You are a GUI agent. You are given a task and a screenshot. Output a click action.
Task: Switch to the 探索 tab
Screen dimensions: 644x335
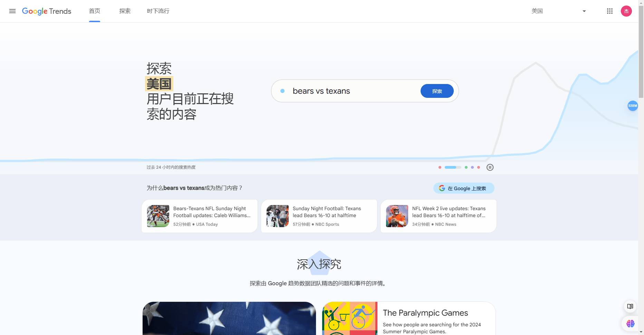click(x=125, y=11)
